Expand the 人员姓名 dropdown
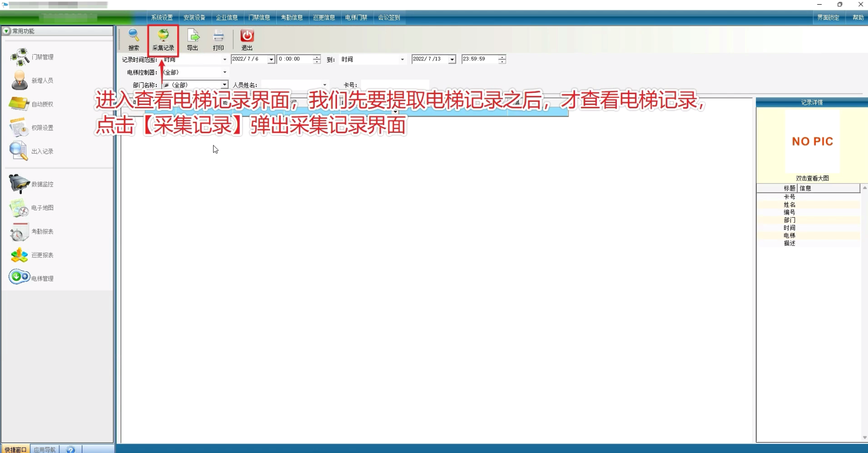The width and height of the screenshot is (868, 453). coord(325,85)
